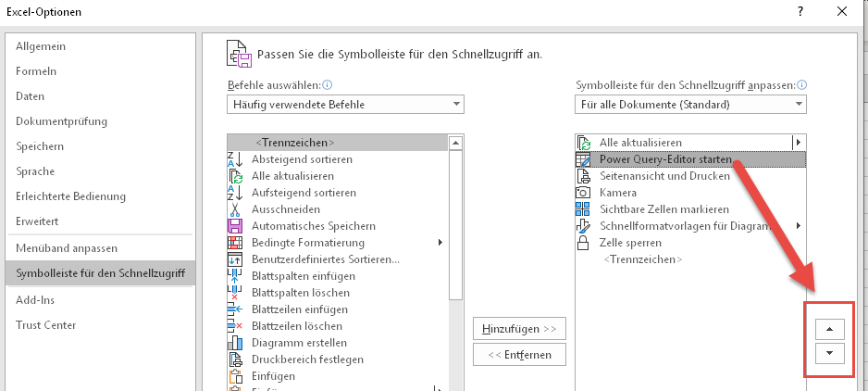The image size is (868, 391).
Task: Click the Hinzufügen >> button
Action: [x=519, y=329]
